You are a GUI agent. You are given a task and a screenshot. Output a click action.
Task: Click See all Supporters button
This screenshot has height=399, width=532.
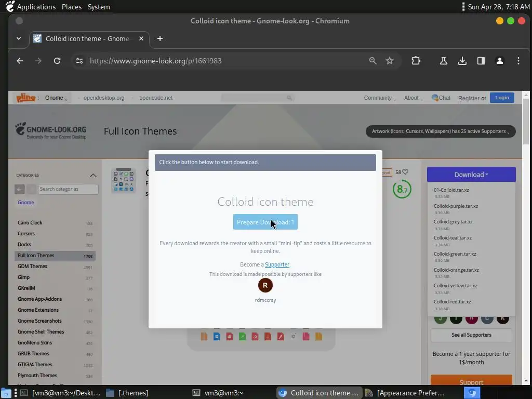[471, 335]
